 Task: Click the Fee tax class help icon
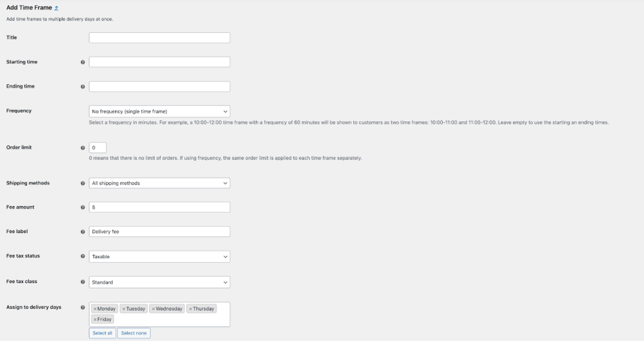coord(83,282)
